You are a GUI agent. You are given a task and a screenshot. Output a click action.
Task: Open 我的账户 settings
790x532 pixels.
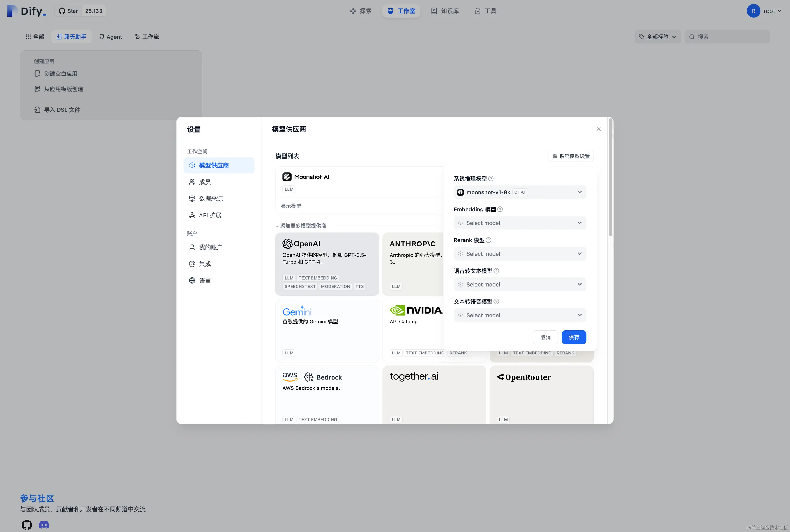point(219,247)
